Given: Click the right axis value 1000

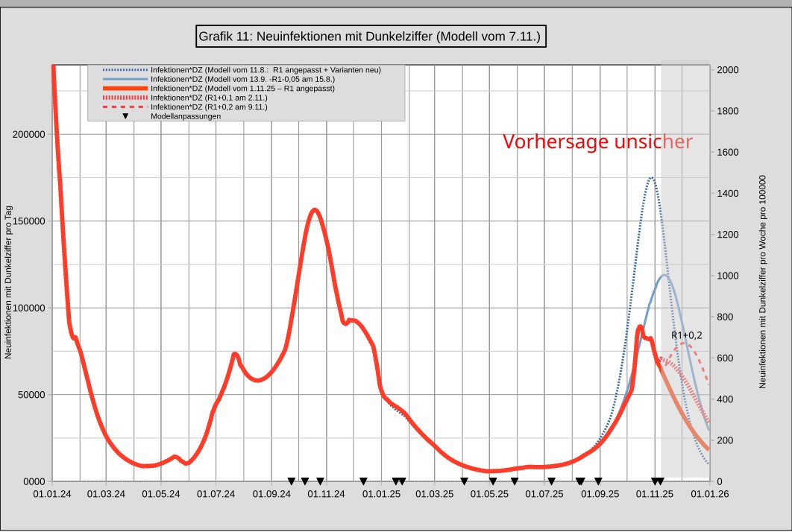Looking at the screenshot, I should (x=728, y=276).
